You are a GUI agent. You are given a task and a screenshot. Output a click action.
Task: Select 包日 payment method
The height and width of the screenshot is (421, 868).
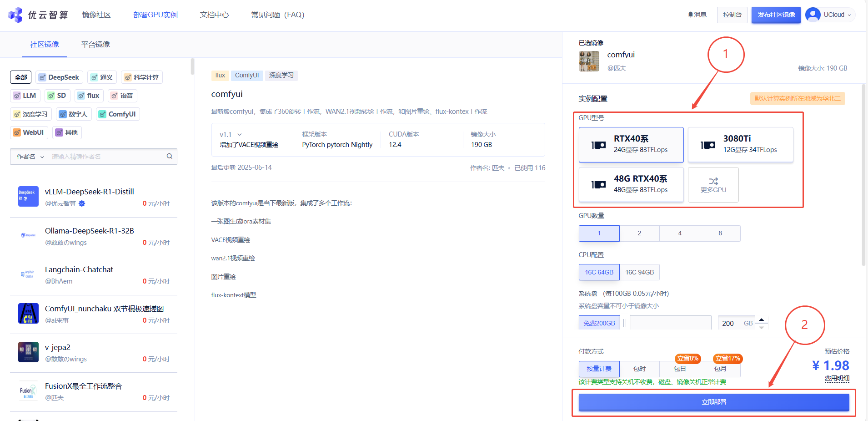[680, 369]
